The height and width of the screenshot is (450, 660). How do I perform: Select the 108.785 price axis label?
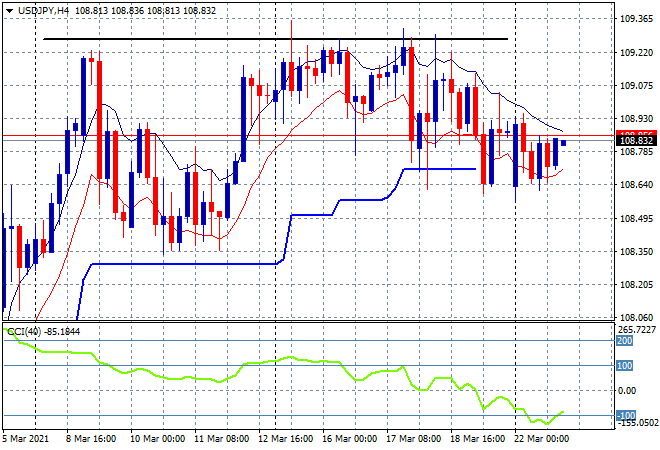pos(636,151)
